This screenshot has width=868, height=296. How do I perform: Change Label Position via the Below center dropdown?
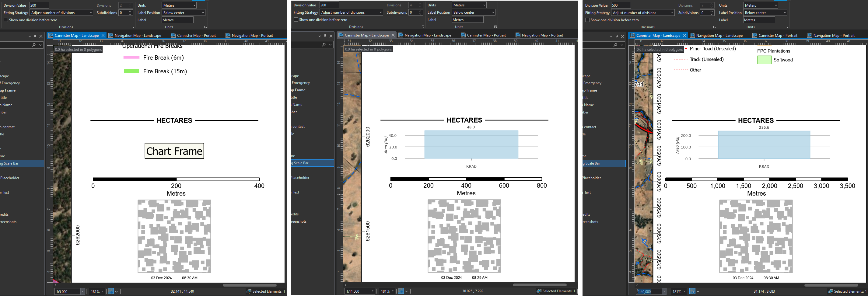coord(183,12)
